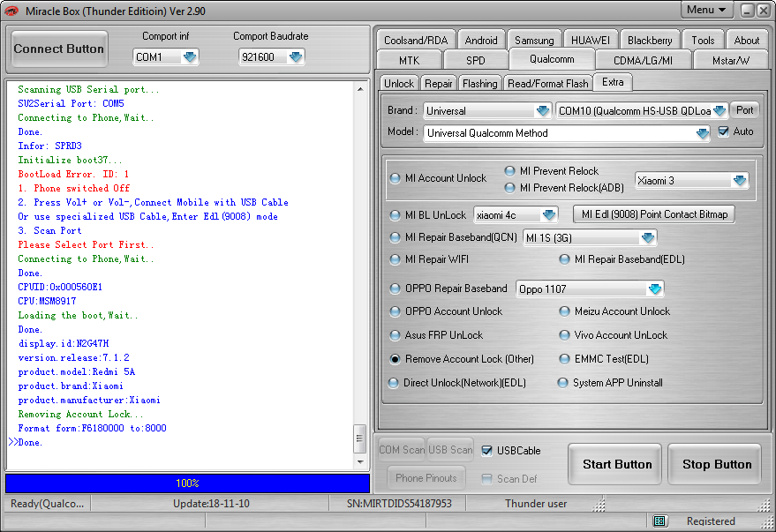Switch to the Android tab
This screenshot has height=532, width=776.
(481, 41)
